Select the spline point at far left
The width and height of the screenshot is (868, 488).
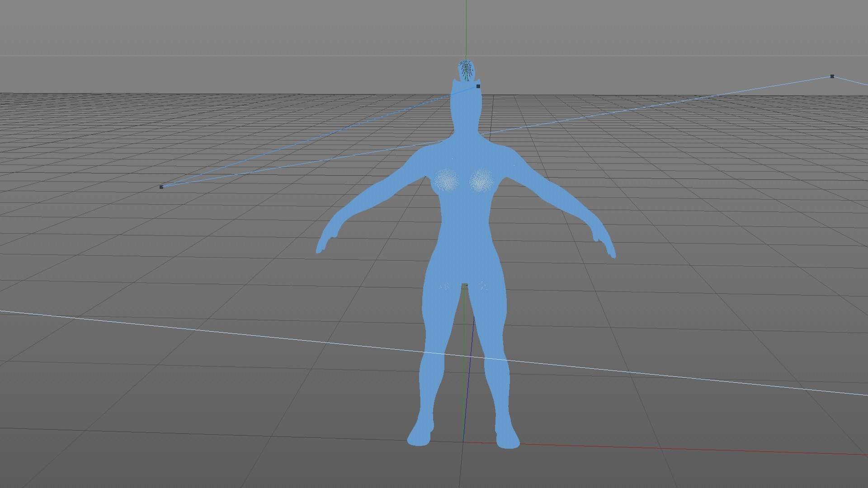pos(161,187)
